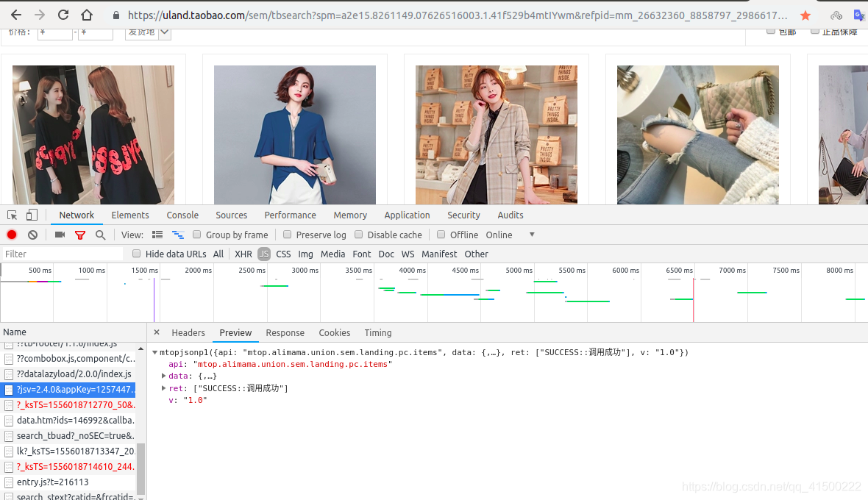
Task: Click file icon beside data.htm?ids=146992
Action: click(x=9, y=421)
